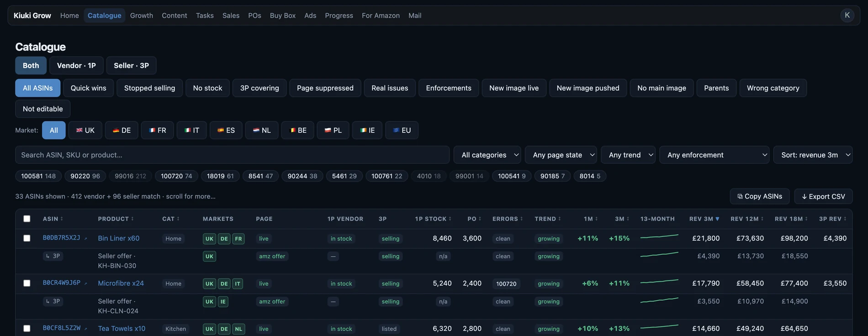Click the 100720 error badge in Microfibre row

506,283
